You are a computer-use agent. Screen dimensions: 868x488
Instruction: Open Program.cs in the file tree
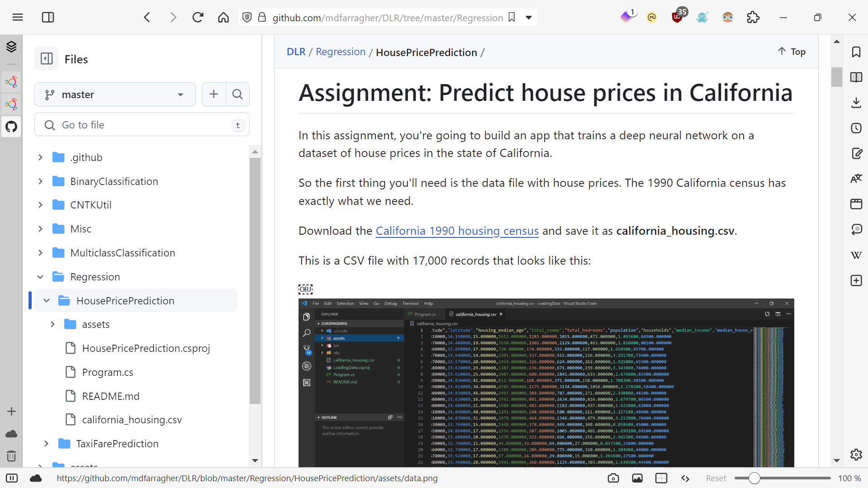[108, 372]
